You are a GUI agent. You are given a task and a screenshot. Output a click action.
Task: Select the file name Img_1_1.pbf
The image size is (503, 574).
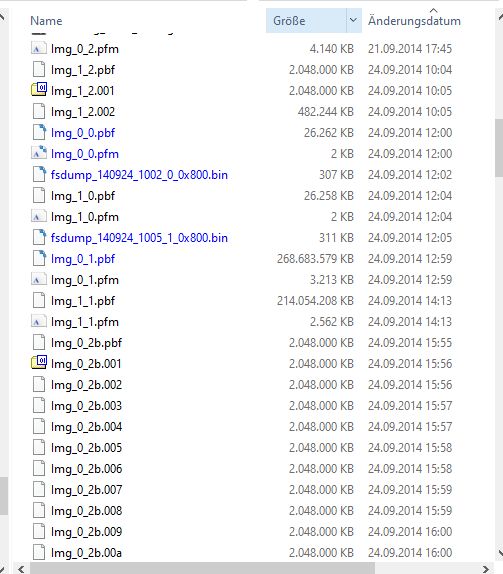[x=83, y=301]
